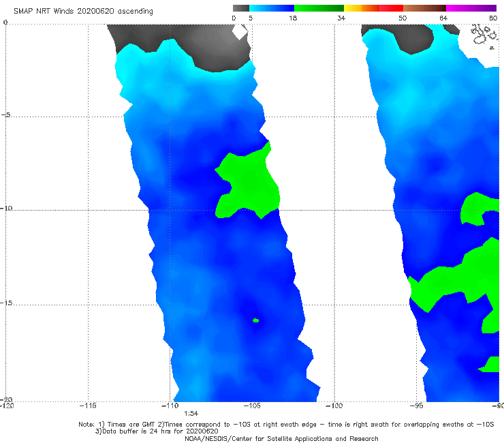Click the colorbar label '18'
This screenshot has width=504, height=443.
pyautogui.click(x=292, y=18)
